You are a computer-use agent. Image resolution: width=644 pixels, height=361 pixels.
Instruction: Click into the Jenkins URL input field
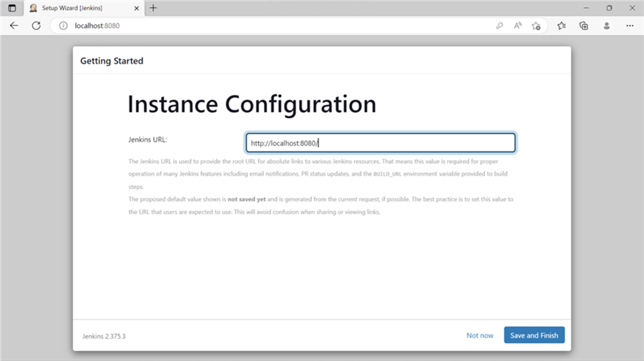click(x=381, y=143)
